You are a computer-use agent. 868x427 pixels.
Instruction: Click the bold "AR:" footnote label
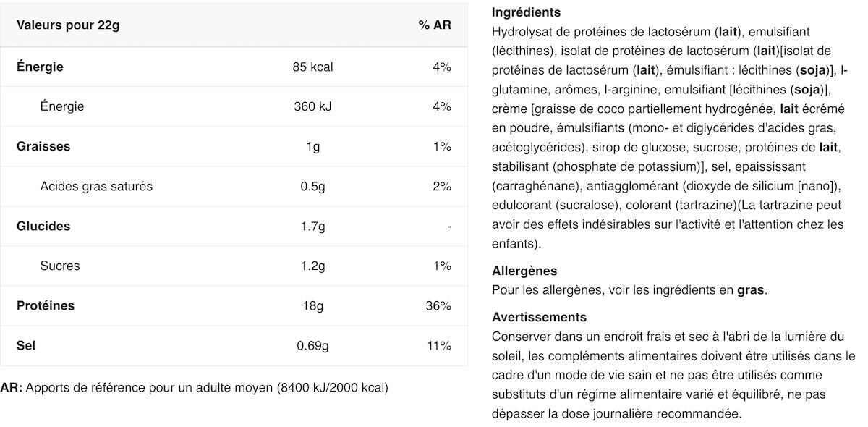pyautogui.click(x=12, y=387)
